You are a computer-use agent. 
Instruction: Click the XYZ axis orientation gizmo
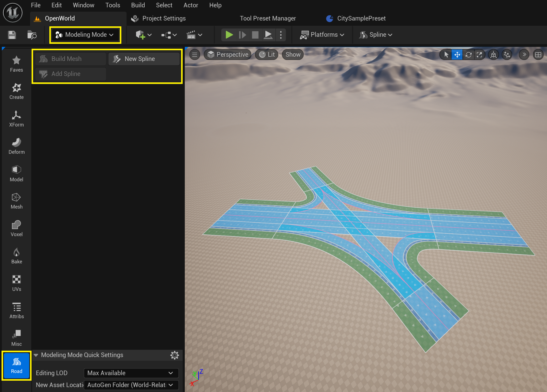tap(196, 377)
